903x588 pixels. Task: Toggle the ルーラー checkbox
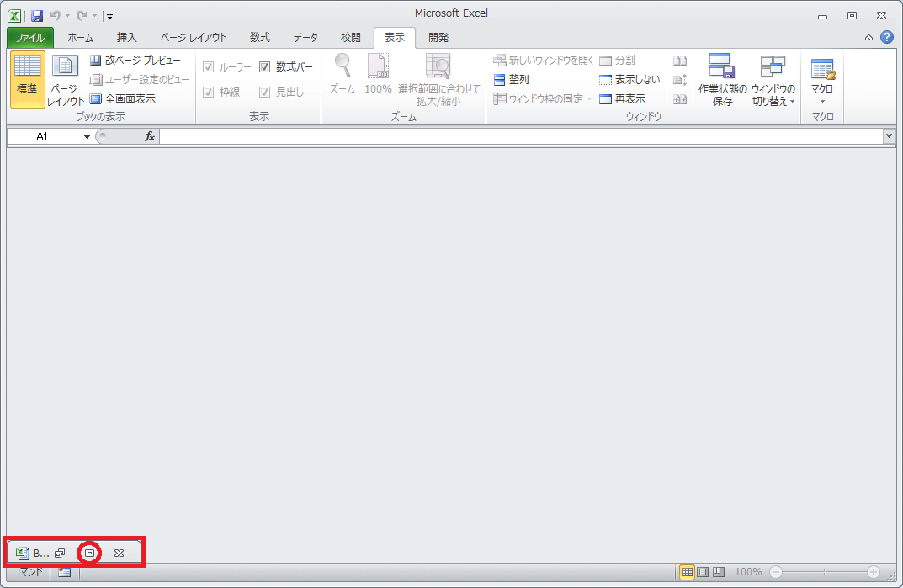209,67
